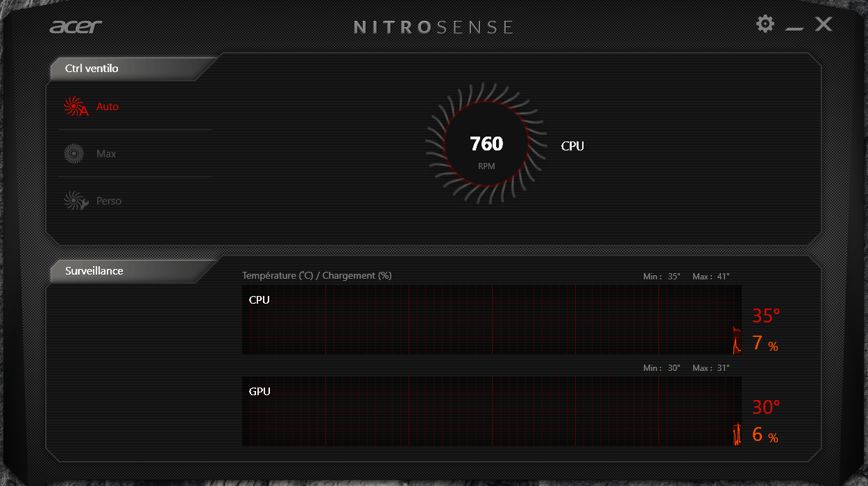
Task: Click the Acer logo
Action: coord(76,27)
